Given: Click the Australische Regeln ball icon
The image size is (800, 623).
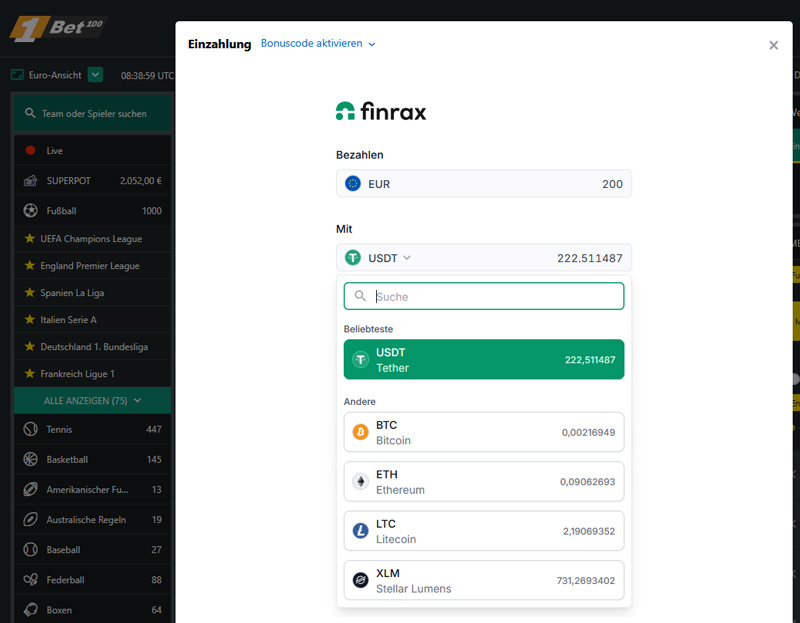Looking at the screenshot, I should tap(31, 519).
